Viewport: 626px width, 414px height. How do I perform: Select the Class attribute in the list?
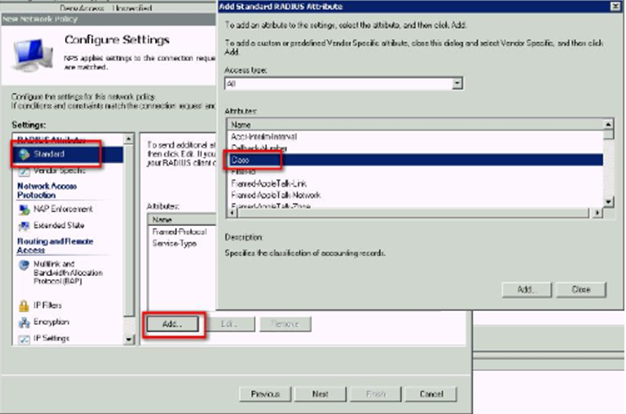click(x=415, y=160)
